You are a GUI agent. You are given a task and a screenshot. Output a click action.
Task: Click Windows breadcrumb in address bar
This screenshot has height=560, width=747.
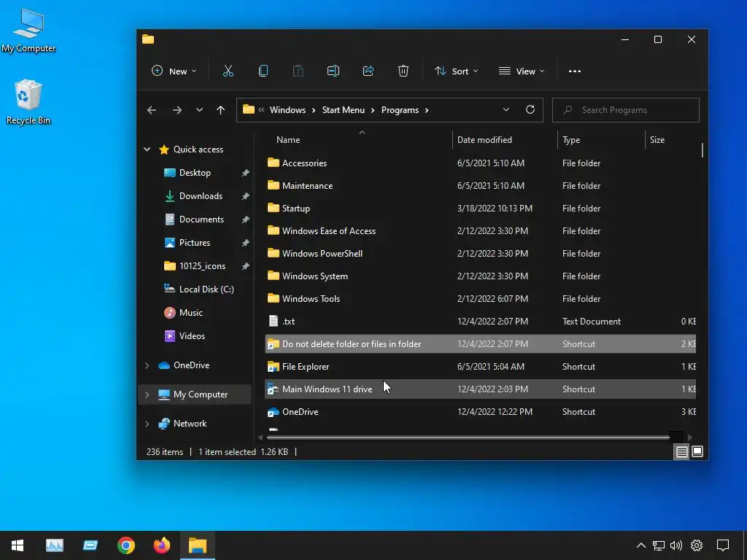click(287, 110)
